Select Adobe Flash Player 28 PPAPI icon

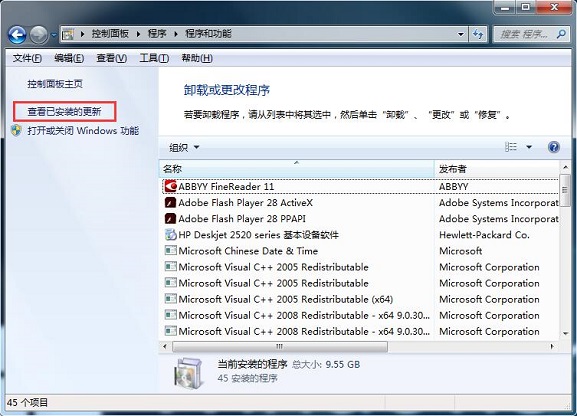pos(170,219)
